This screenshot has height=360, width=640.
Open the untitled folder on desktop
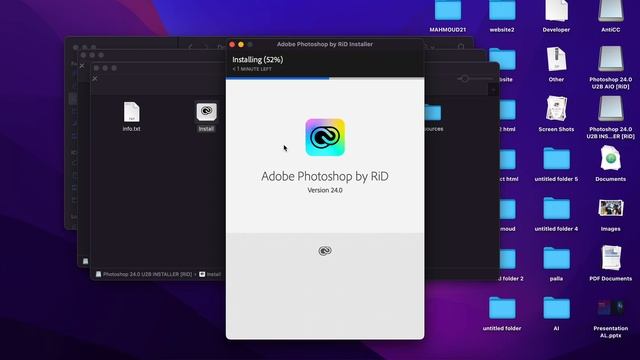tap(502, 308)
